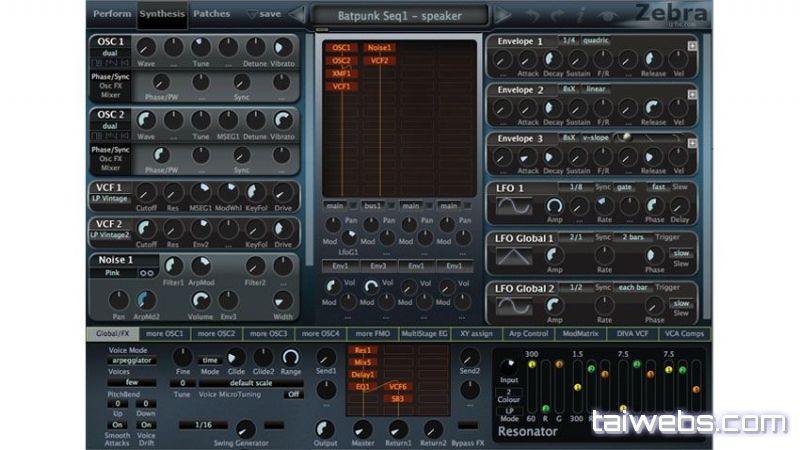This screenshot has height=450, width=800.
Task: Click the Noise1 module in the grid
Action: coord(379,48)
